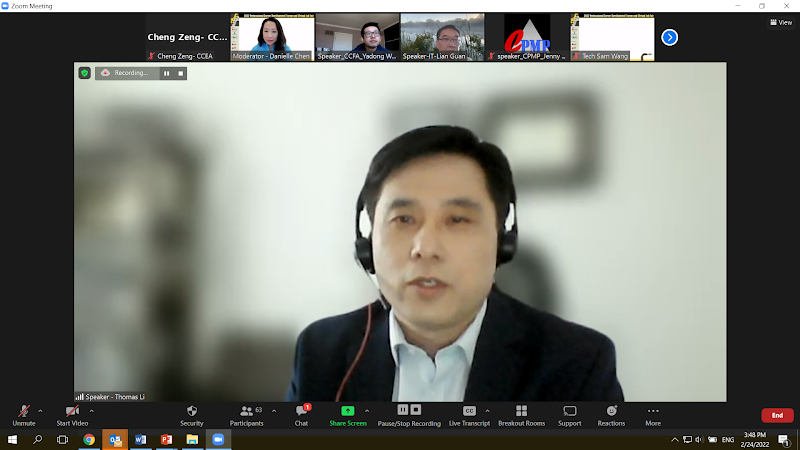Select Tech Sam Wang thumbnail
This screenshot has width=800, height=450.
612,37
